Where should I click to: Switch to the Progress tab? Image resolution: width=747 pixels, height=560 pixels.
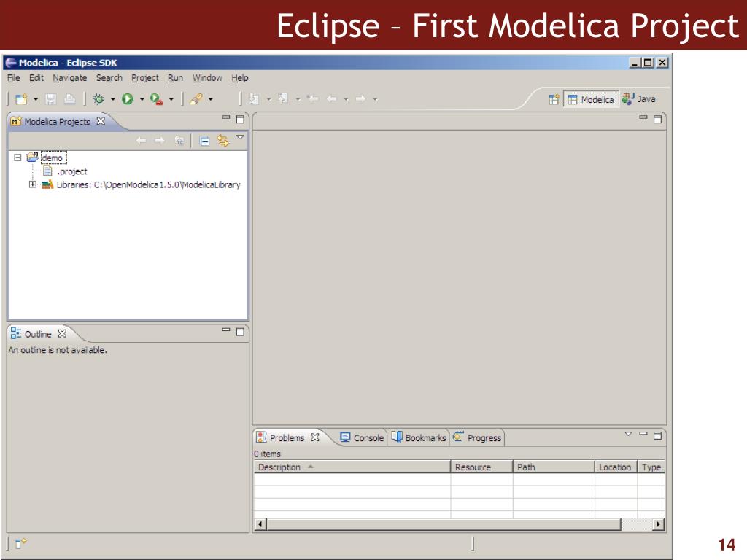[x=477, y=437]
